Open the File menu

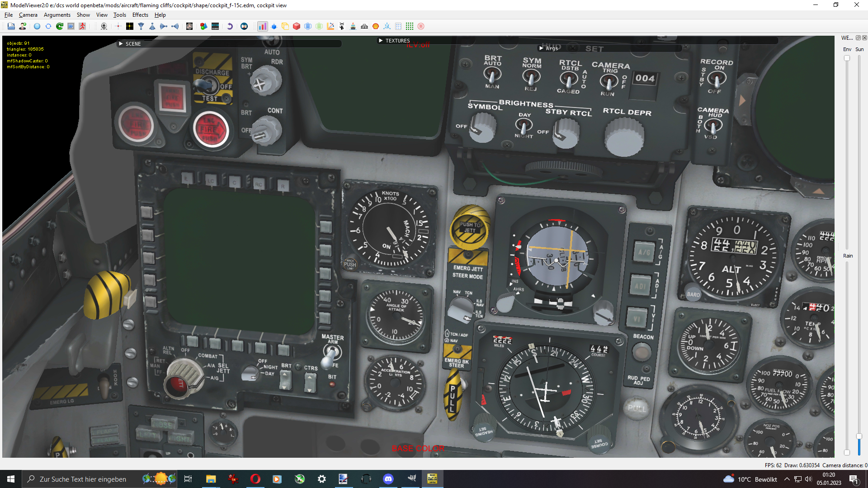9,15
